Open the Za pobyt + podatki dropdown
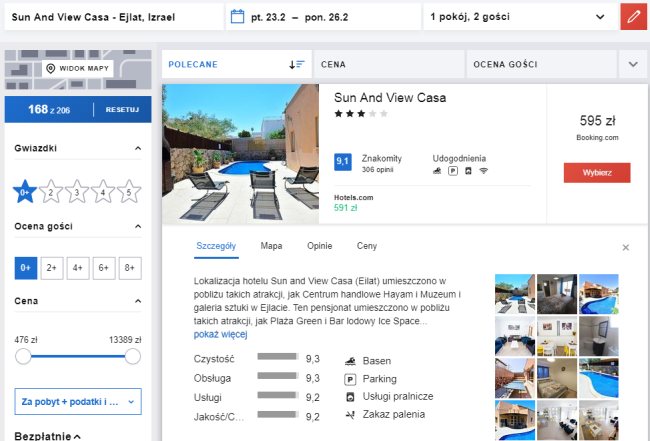Screen dimensions: 650x441 [78, 402]
